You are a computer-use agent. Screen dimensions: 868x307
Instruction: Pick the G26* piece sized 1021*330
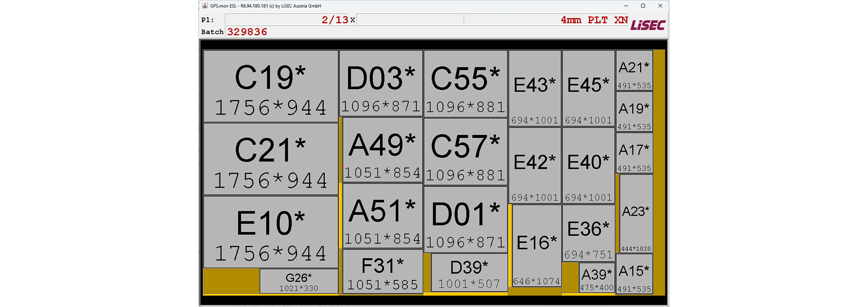[x=299, y=281]
